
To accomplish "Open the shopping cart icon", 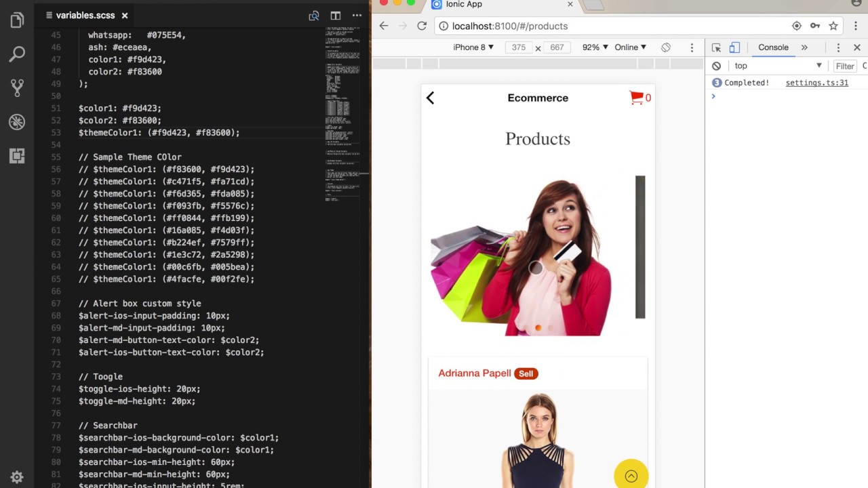I will tap(636, 98).
